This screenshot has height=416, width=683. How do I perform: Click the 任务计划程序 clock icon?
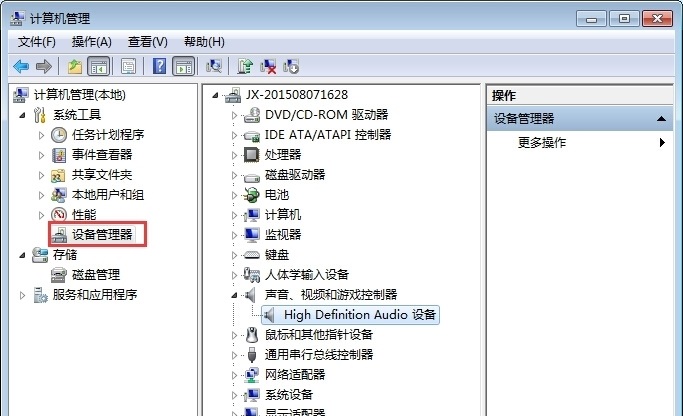(x=59, y=135)
